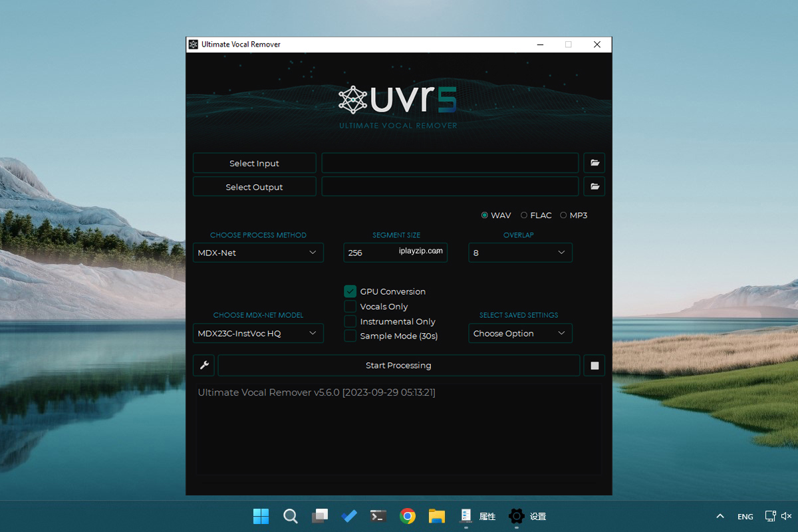Open the terminal app on taskbar
The width and height of the screenshot is (798, 532).
(x=378, y=516)
